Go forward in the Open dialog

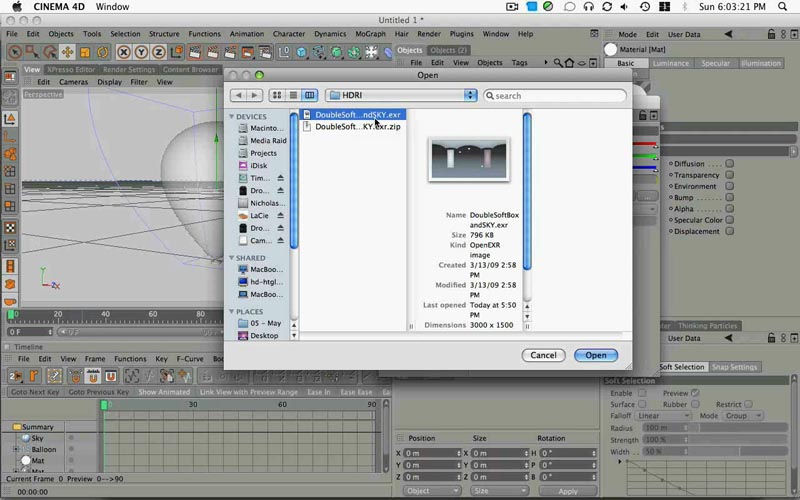click(254, 95)
